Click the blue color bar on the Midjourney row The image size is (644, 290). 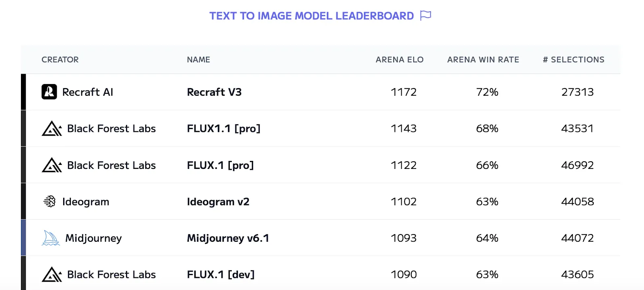click(23, 238)
